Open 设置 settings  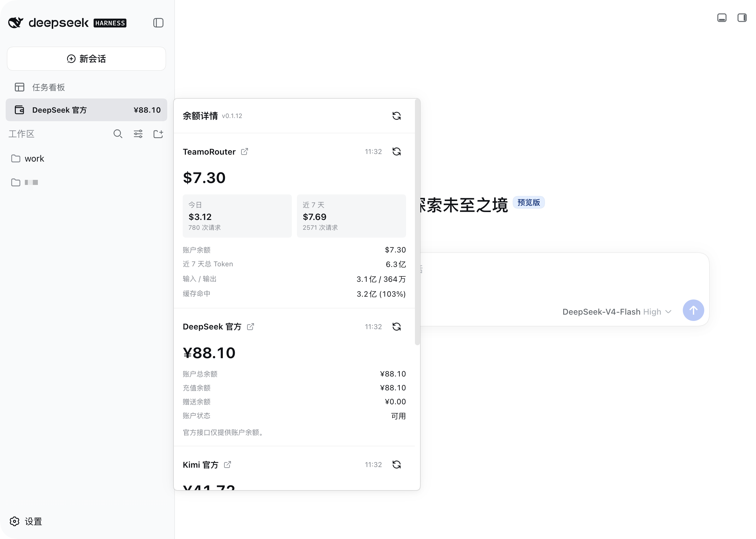(26, 521)
